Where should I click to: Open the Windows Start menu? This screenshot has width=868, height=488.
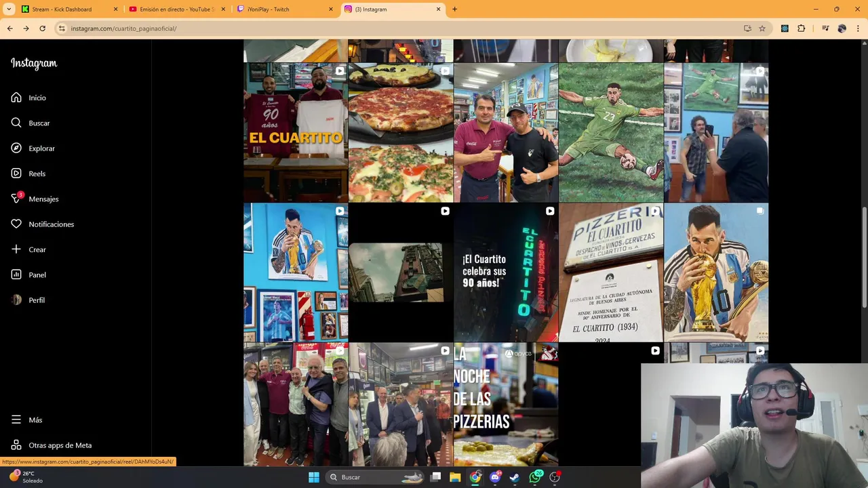pyautogui.click(x=314, y=477)
